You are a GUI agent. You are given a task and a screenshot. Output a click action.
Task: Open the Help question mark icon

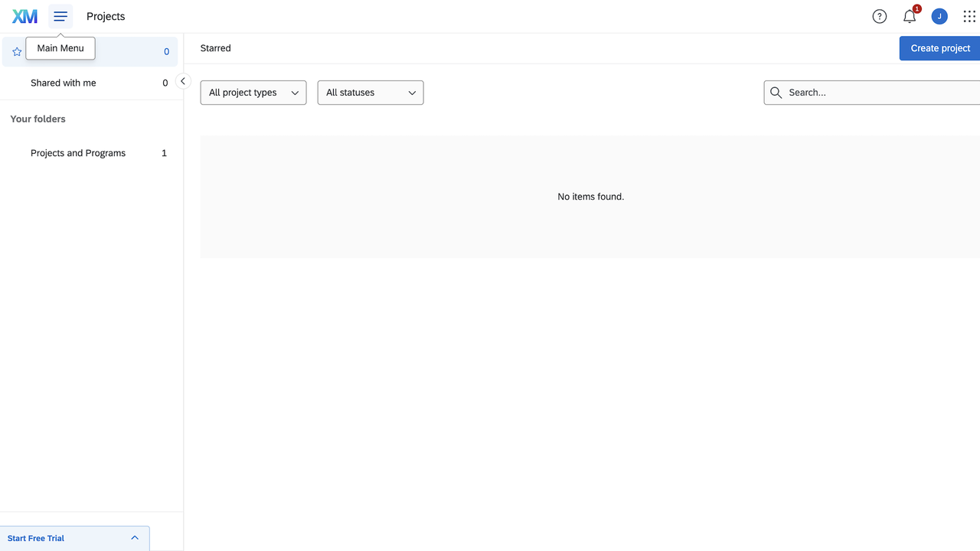pos(880,17)
